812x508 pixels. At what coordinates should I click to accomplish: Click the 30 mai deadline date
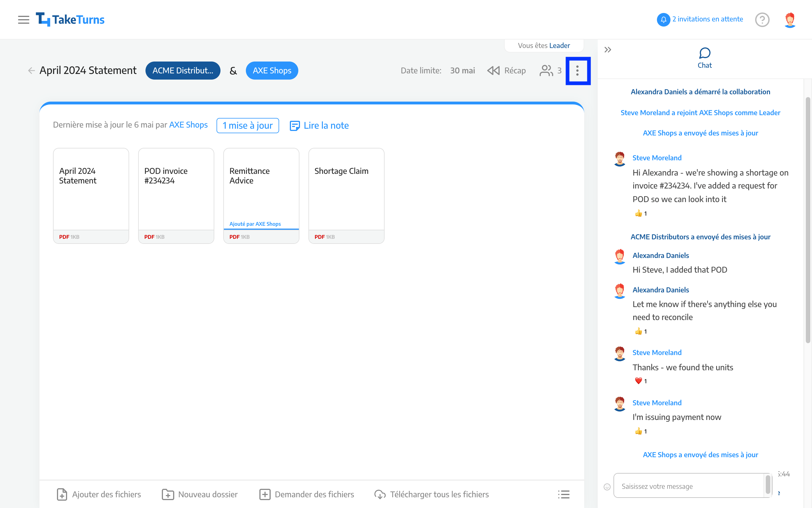[x=462, y=71]
